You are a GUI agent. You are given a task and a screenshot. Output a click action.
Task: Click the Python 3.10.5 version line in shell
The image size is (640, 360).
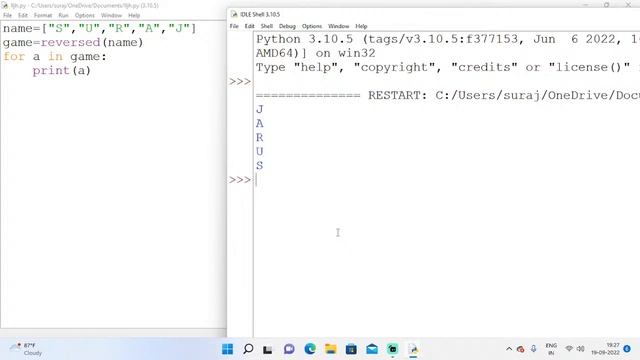pyautogui.click(x=447, y=39)
